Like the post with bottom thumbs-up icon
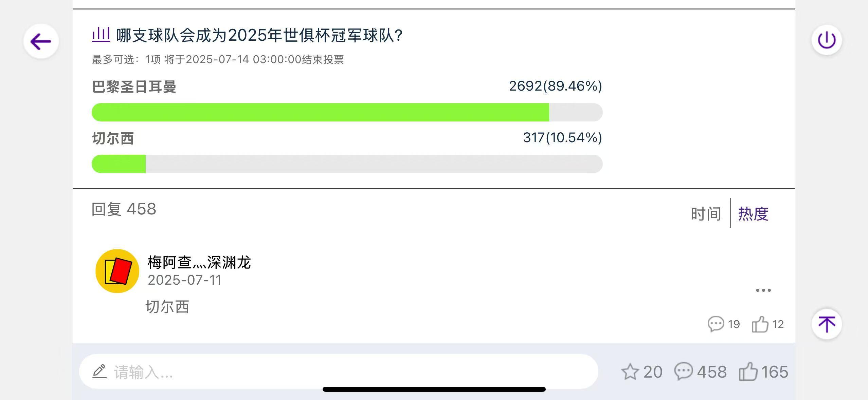Image resolution: width=868 pixels, height=400 pixels. pyautogui.click(x=748, y=372)
